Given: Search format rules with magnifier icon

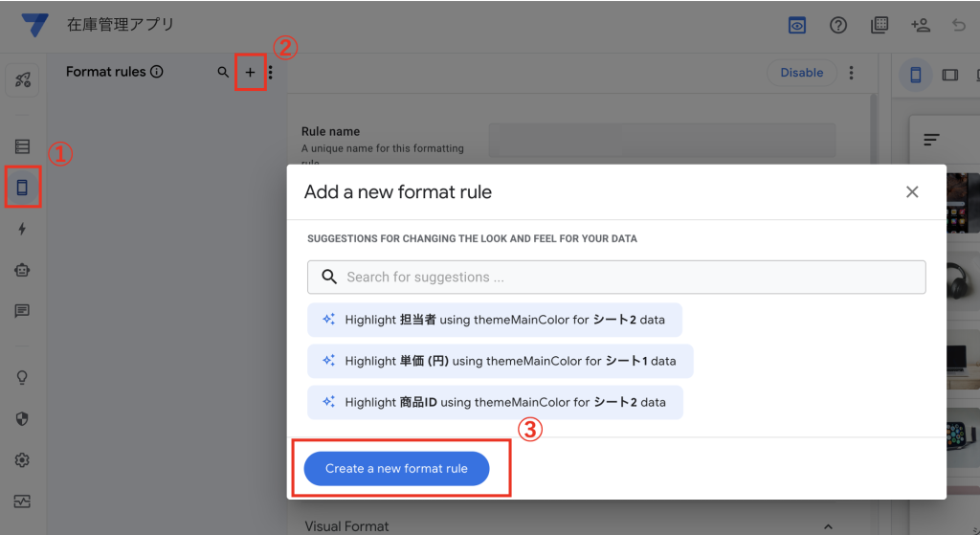Looking at the screenshot, I should point(223,73).
